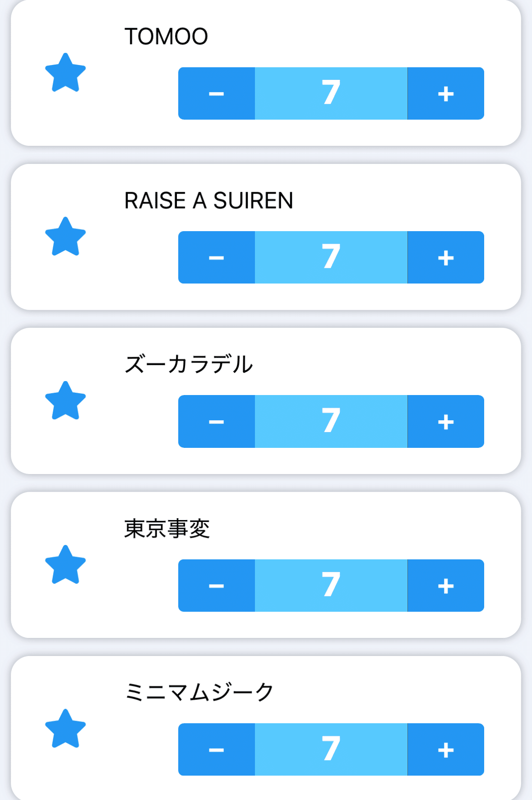This screenshot has width=532, height=800.
Task: Tap the plus button for 東京事変
Action: tap(446, 586)
